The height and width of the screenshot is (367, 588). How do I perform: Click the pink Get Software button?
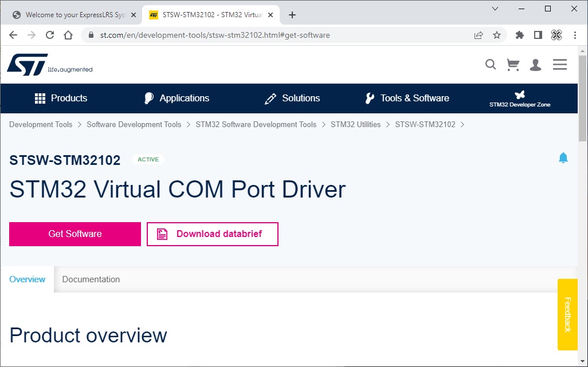pos(75,234)
